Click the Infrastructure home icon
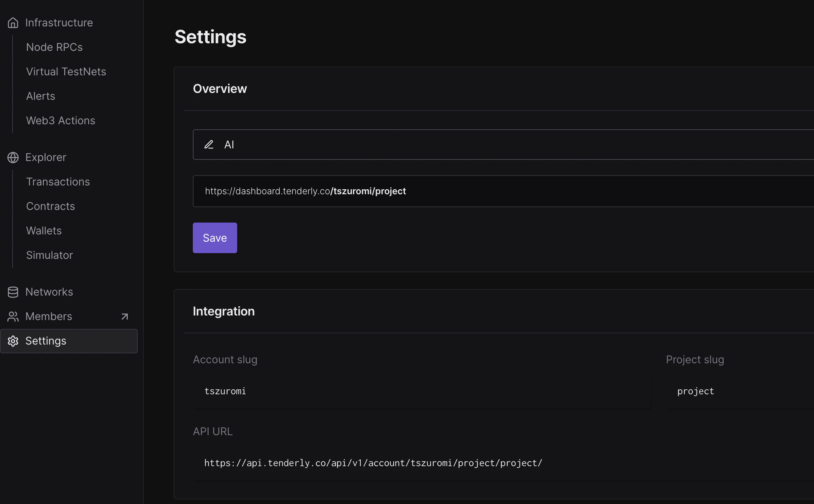814x504 pixels. point(13,23)
